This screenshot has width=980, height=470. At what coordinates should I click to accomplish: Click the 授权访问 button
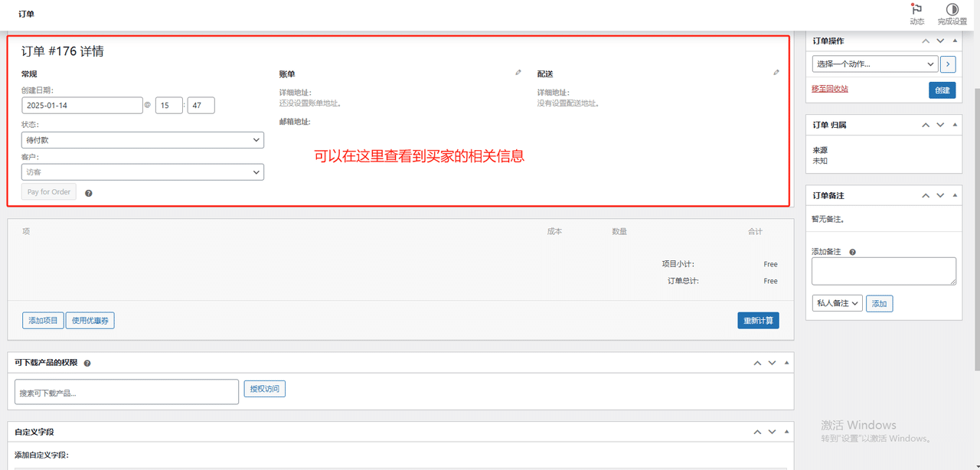[265, 389]
